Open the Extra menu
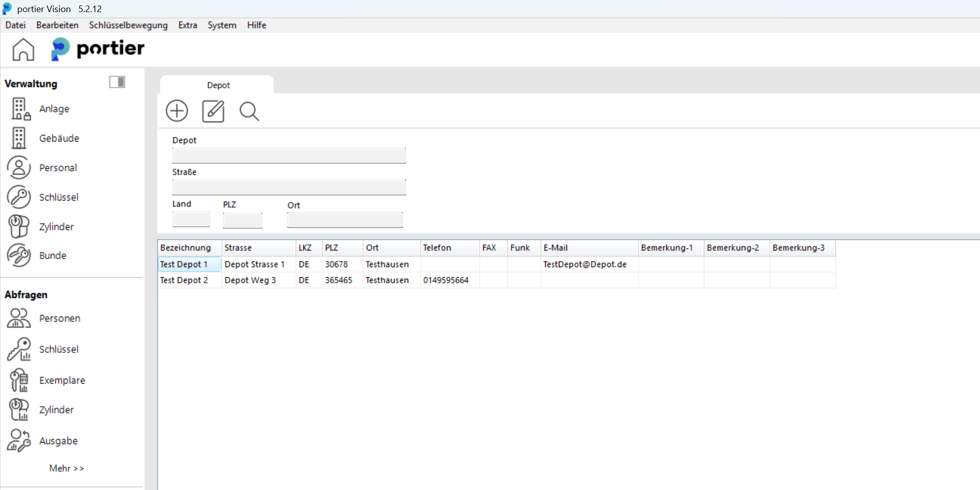The width and height of the screenshot is (980, 490). tap(187, 25)
